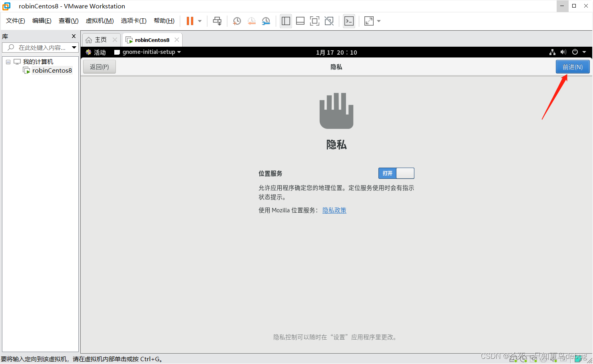Click the power icon in GNOME bar

575,52
